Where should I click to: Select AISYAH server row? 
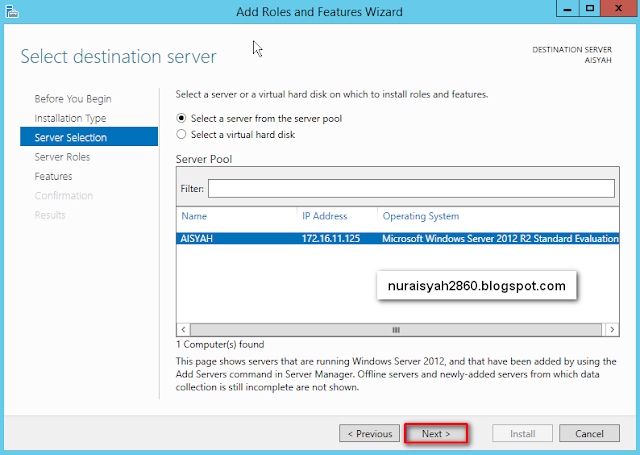(398, 238)
